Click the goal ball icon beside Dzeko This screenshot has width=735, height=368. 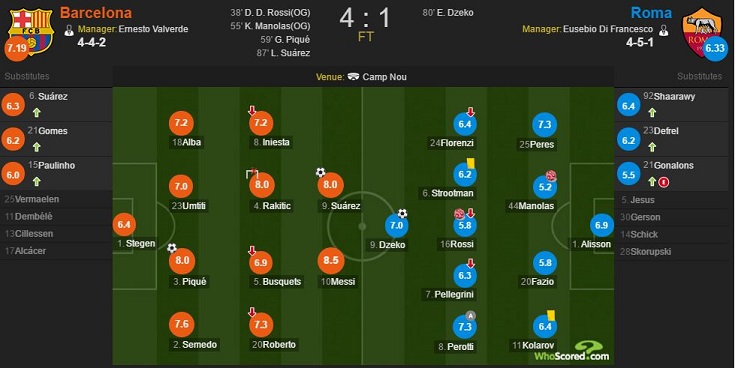[402, 213]
